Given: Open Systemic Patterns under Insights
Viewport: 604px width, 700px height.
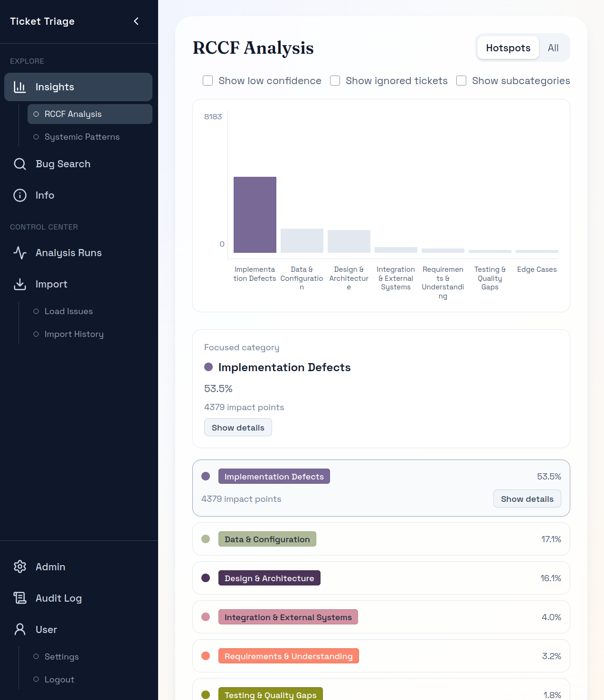Looking at the screenshot, I should [x=82, y=137].
